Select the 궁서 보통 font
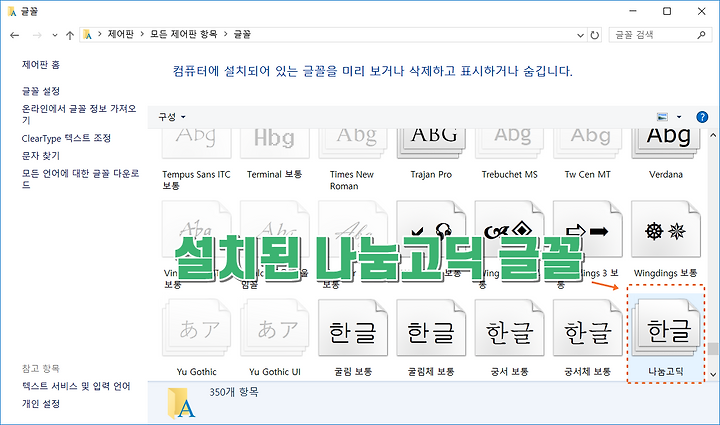Screen dimensions: 720x425 509,338
